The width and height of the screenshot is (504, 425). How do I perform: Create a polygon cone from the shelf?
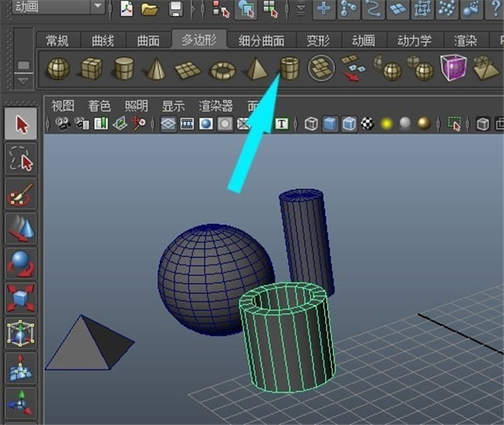coord(155,68)
